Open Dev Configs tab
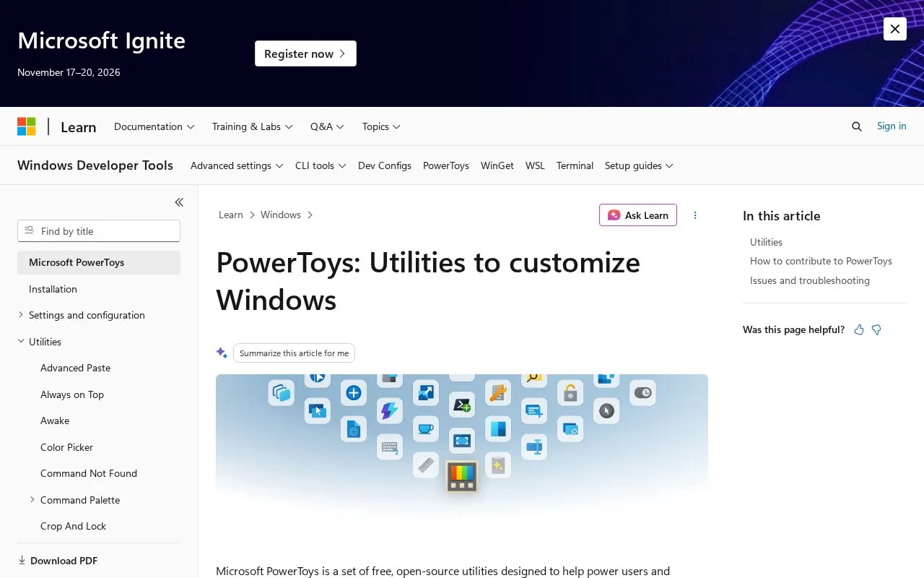Screen dimensions: 924x578 (x=385, y=165)
